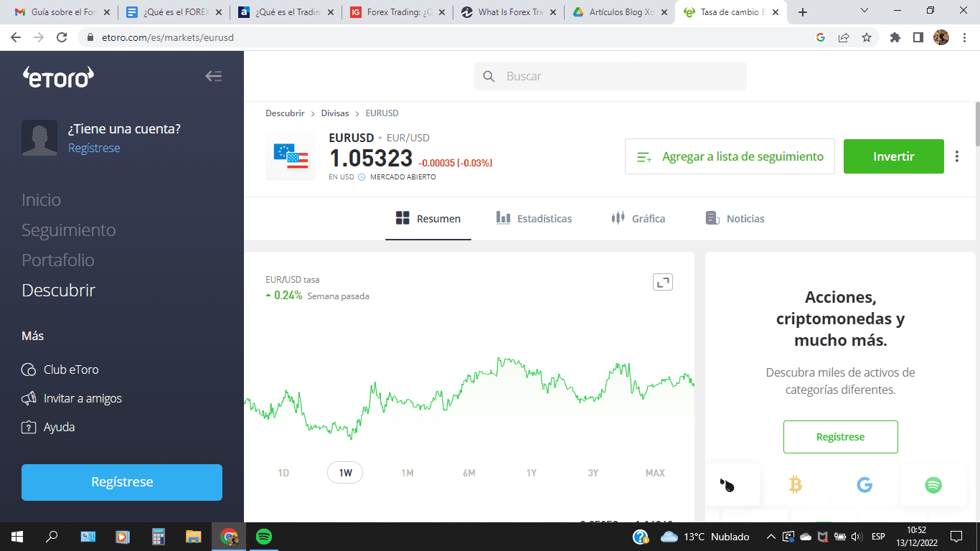The width and height of the screenshot is (980, 551).
Task: Click Descubrir breadcrumb link
Action: click(285, 113)
